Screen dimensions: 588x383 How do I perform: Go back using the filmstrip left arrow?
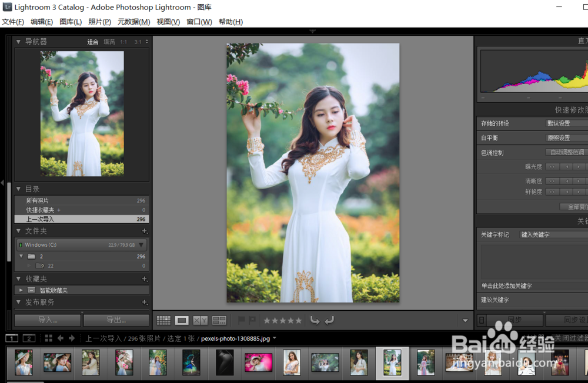click(61, 338)
